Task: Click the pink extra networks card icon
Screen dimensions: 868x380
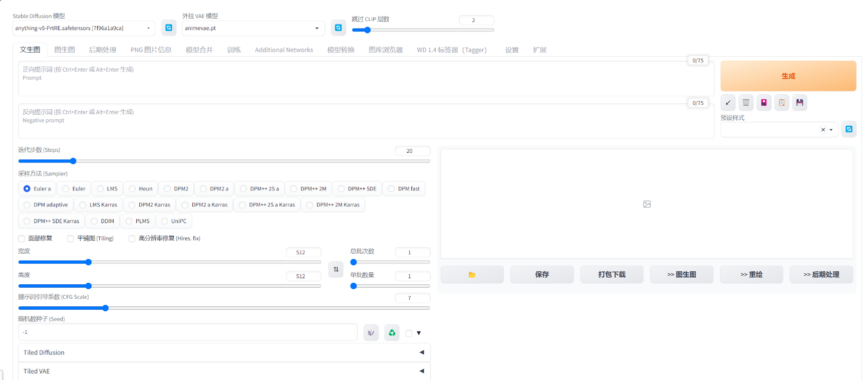Action: pos(764,102)
